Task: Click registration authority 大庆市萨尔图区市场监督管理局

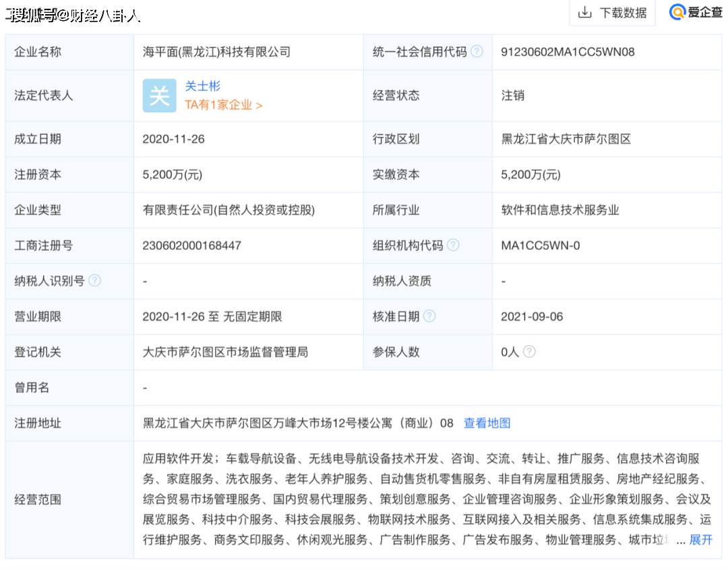Action: coord(225,352)
